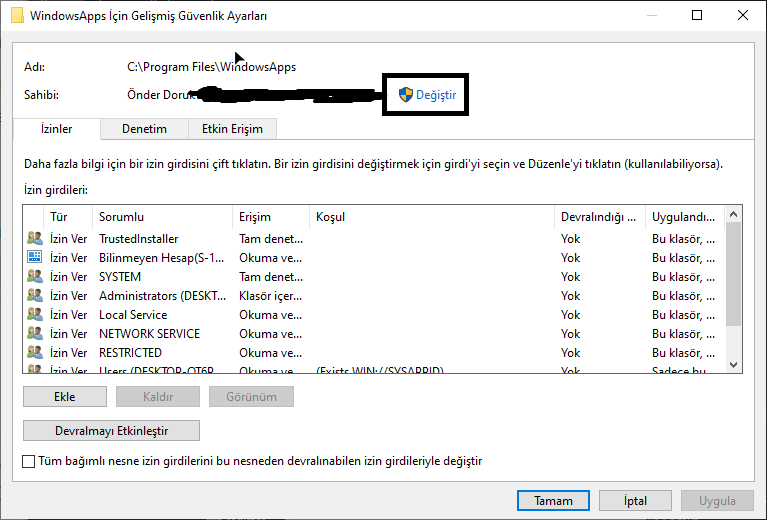Select the Administrators (DESKT... entry name
The image size is (767, 520).
[x=162, y=296]
